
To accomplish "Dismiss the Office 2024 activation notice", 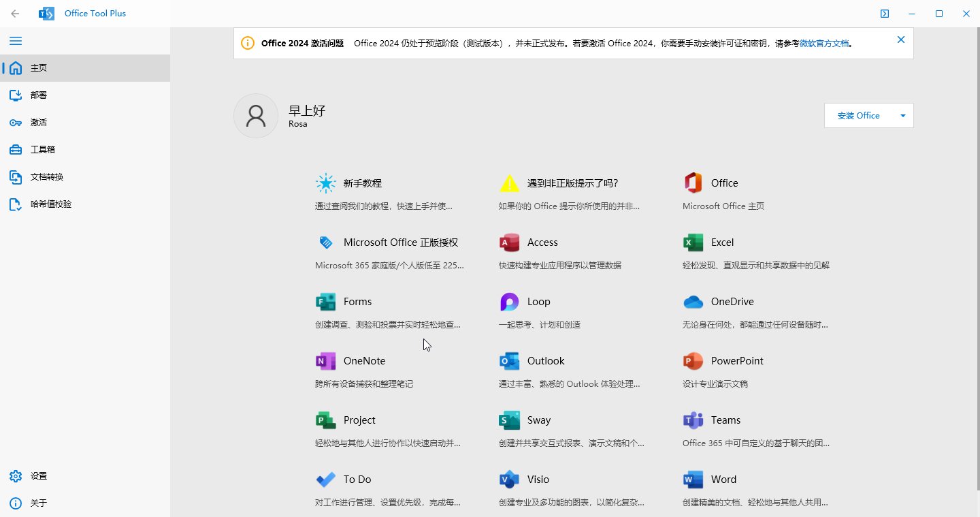I will pyautogui.click(x=900, y=40).
